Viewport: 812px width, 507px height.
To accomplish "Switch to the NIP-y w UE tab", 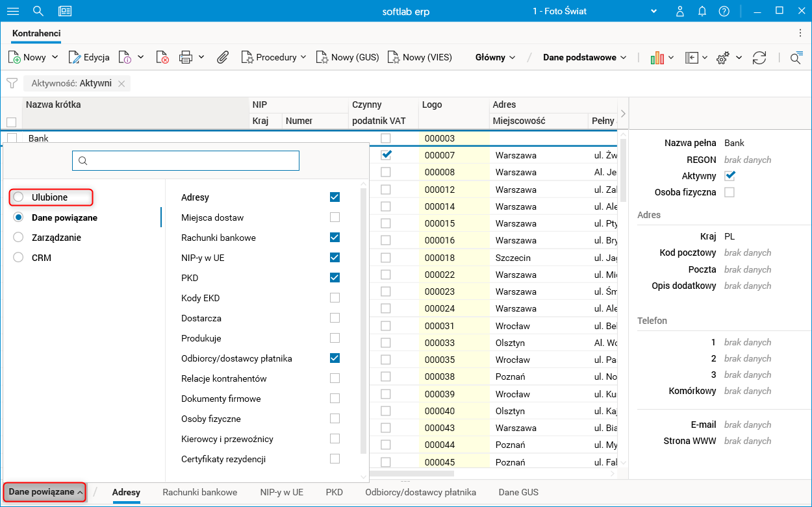I will pos(281,492).
